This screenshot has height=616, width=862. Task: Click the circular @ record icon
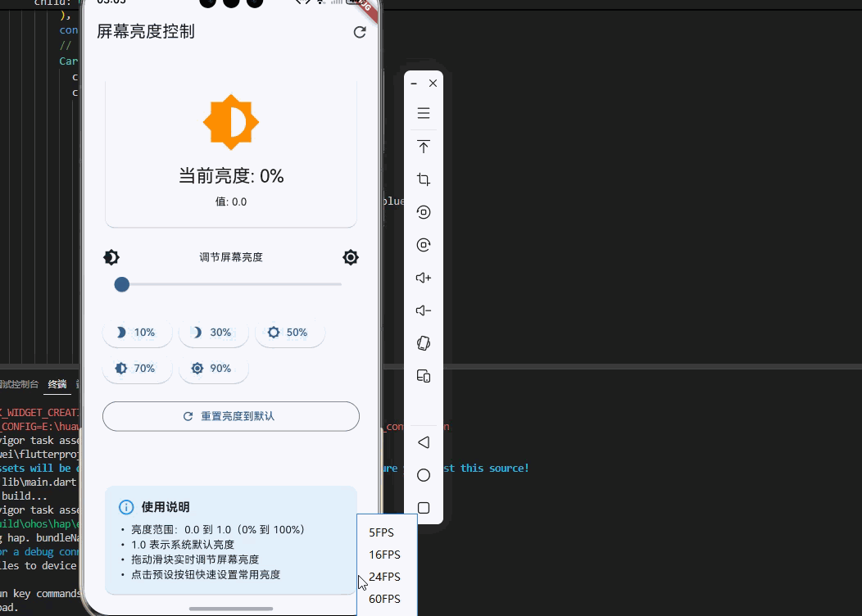pyautogui.click(x=424, y=245)
